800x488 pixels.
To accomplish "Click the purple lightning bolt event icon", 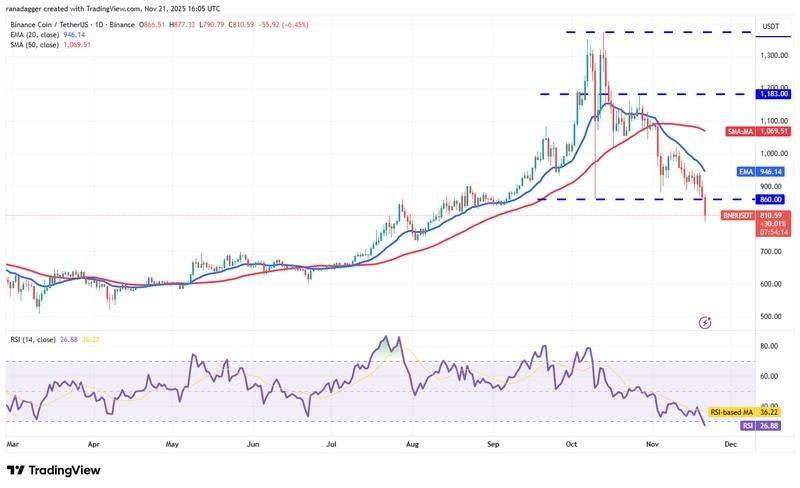I will tap(705, 323).
